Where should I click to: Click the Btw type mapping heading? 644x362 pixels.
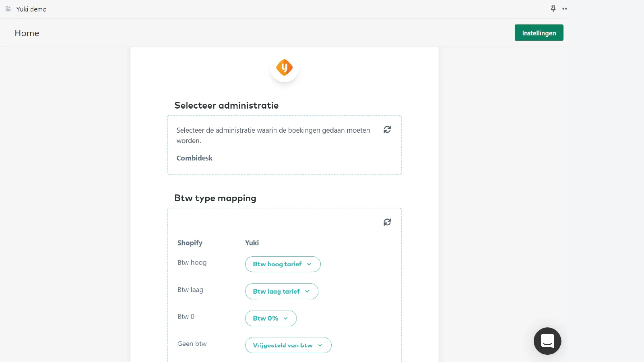click(x=215, y=198)
